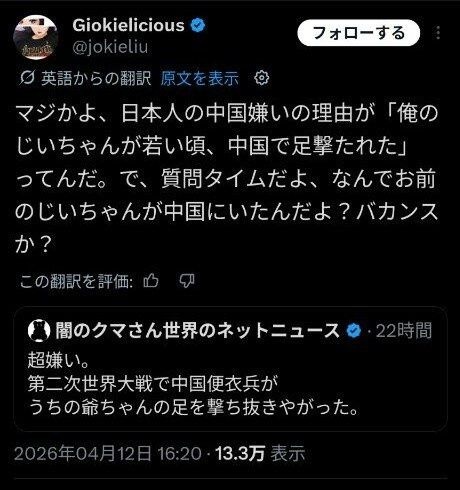Viewport: 460px width, 490px height.
Task: Click verified badge on the quoted account
Action: coord(354,331)
